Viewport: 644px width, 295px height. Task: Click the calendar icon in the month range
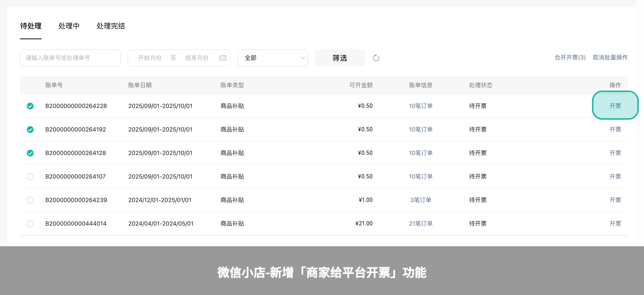point(223,58)
